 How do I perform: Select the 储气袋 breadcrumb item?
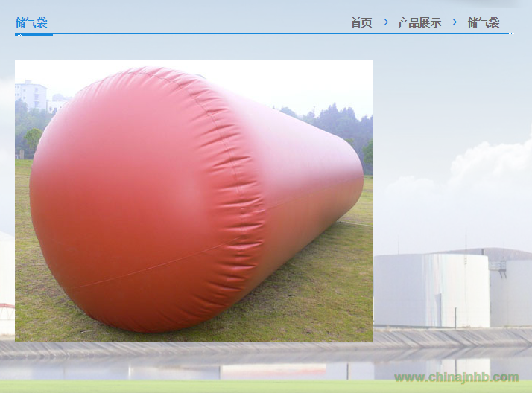tap(483, 22)
